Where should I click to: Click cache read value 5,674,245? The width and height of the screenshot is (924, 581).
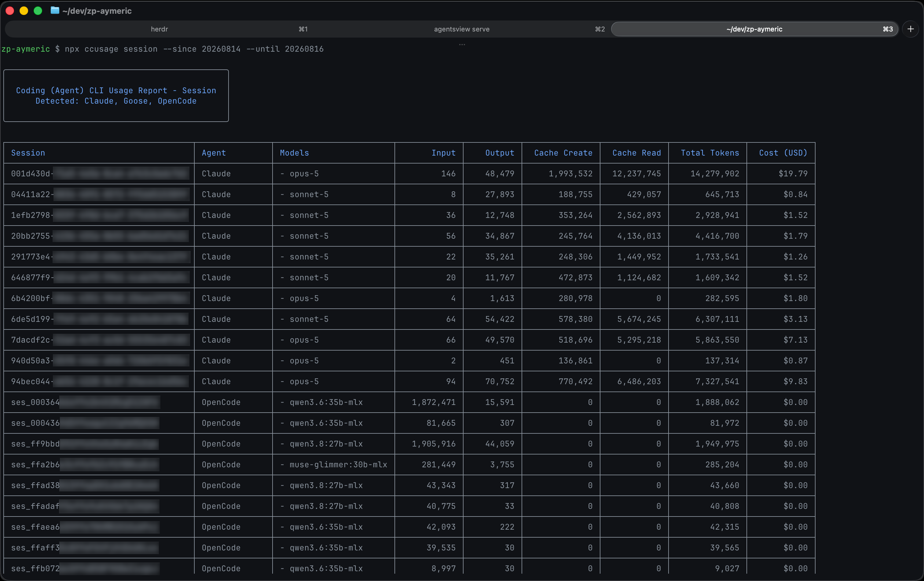tap(639, 319)
